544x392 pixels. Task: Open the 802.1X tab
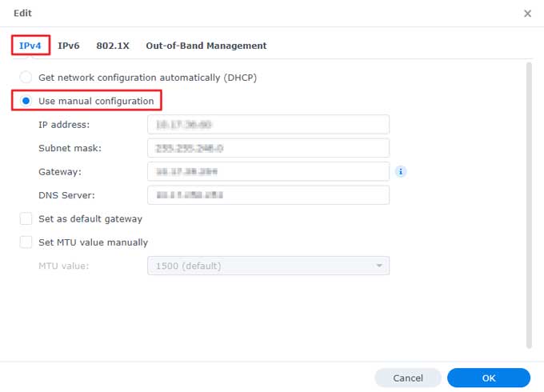113,46
